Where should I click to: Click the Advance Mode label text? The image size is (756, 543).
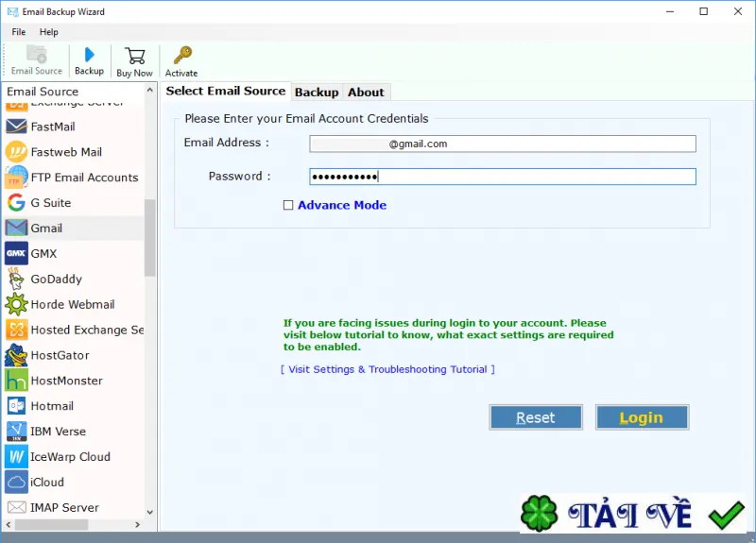tap(342, 205)
